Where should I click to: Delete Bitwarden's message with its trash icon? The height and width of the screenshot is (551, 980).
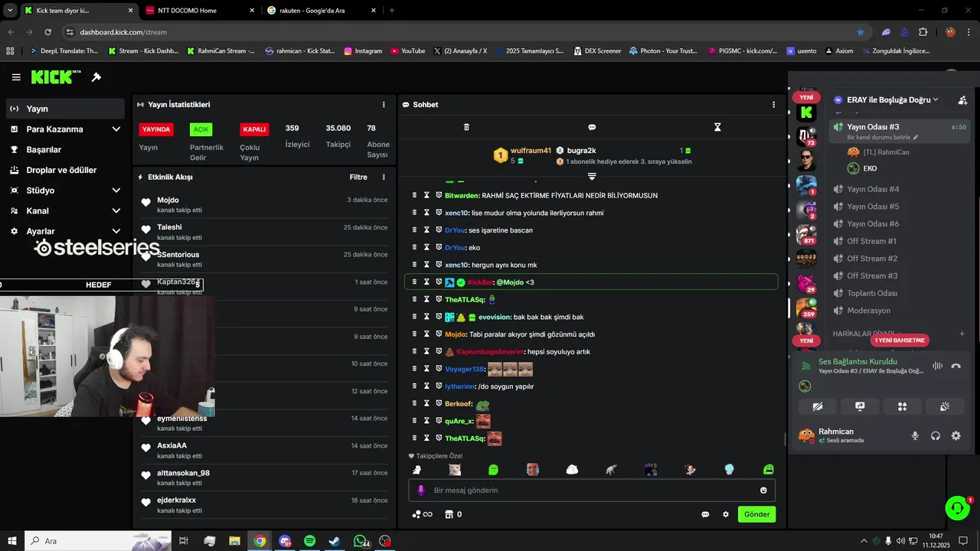[414, 195]
